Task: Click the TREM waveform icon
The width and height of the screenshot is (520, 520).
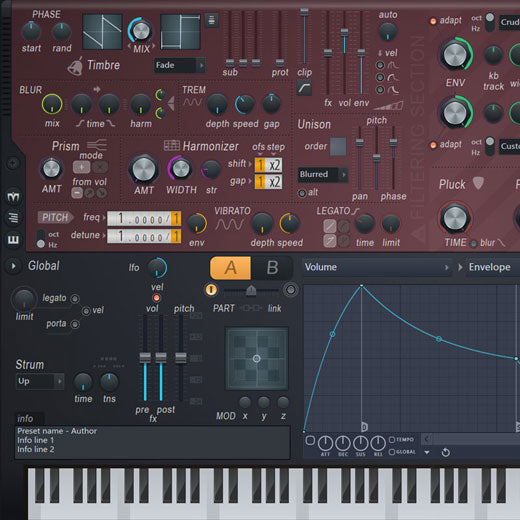Action: click(x=192, y=102)
